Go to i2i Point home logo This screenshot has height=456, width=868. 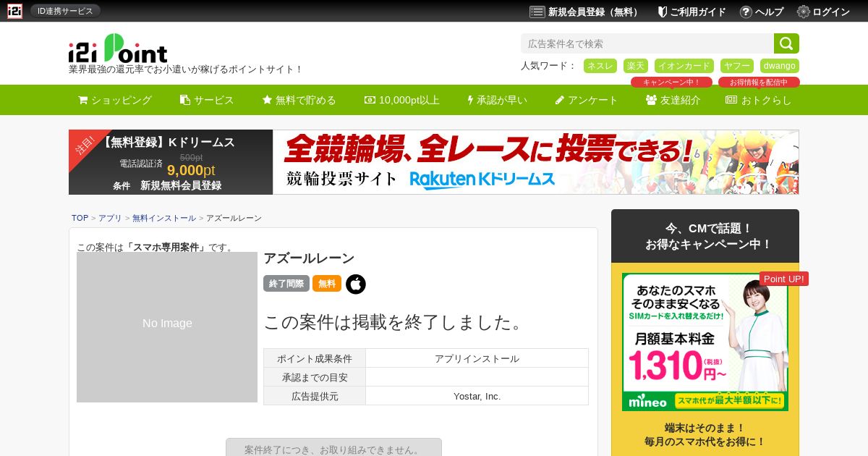click(x=118, y=48)
